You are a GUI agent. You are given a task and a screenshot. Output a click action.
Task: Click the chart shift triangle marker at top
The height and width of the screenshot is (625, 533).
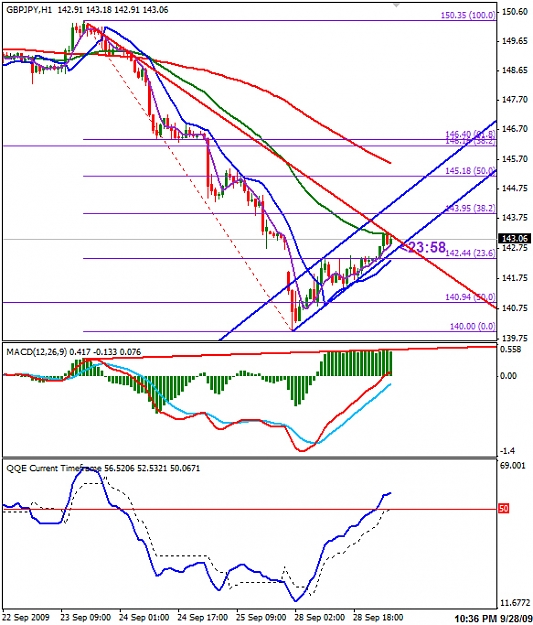click(x=396, y=6)
